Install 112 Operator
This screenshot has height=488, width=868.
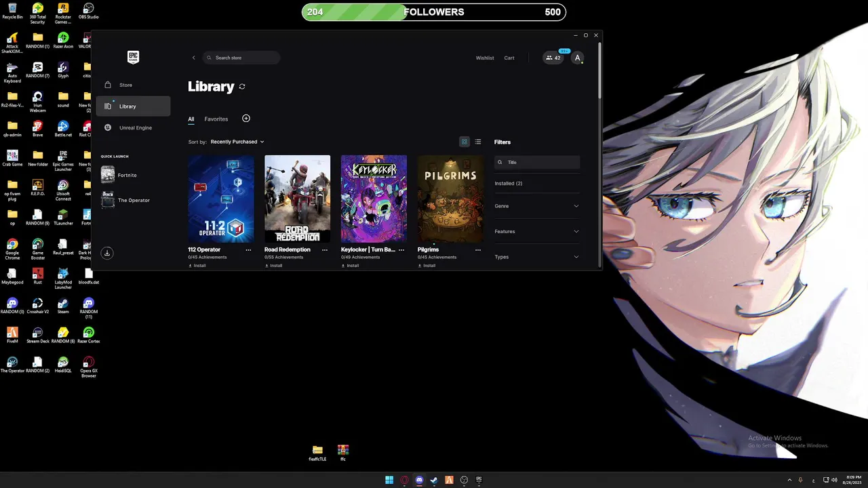point(197,266)
